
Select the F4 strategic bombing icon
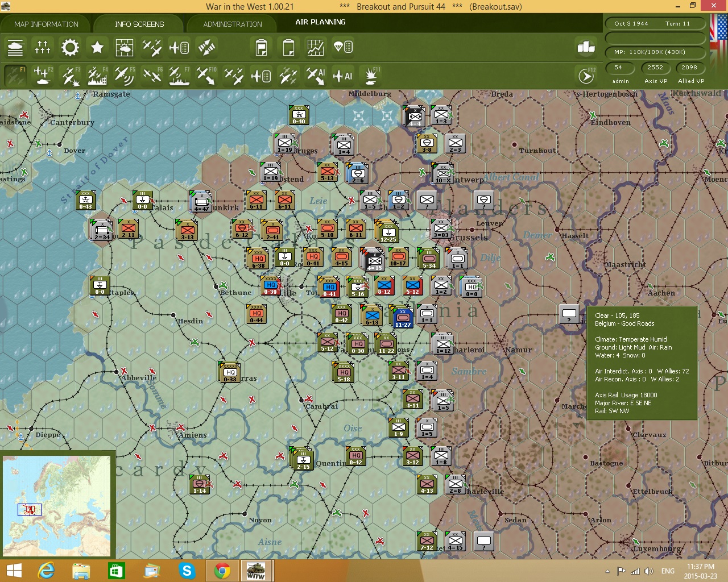(x=97, y=76)
